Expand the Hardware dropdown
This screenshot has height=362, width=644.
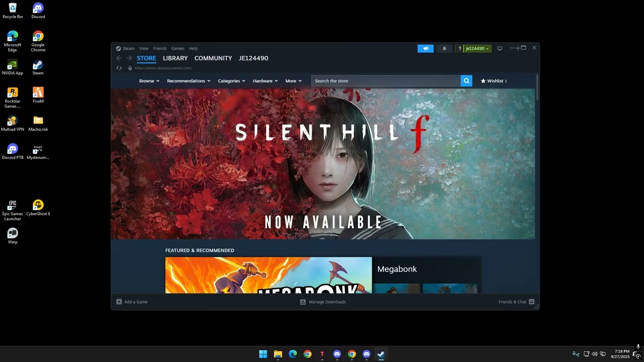coord(265,81)
